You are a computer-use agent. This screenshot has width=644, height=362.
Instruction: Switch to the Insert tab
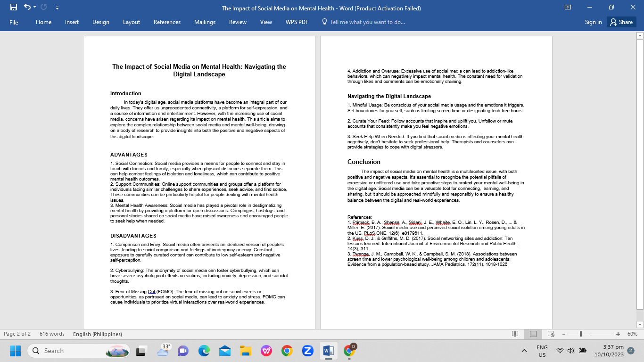[72, 22]
